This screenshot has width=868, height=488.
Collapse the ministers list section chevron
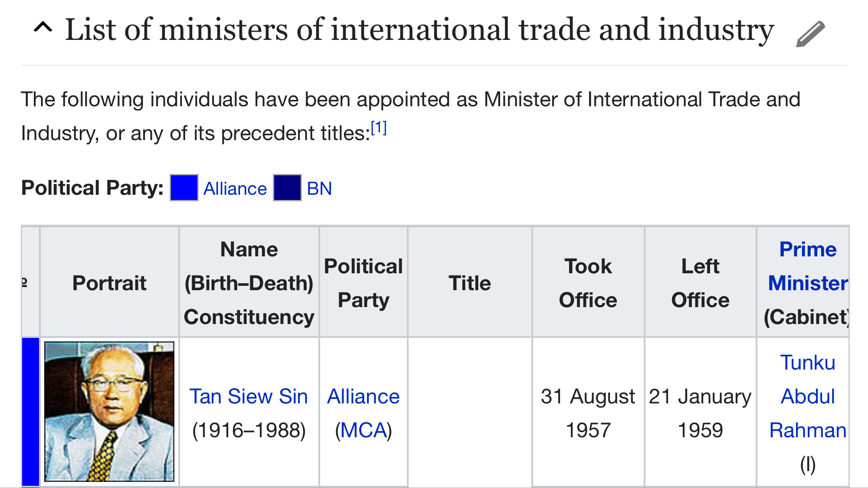point(43,29)
